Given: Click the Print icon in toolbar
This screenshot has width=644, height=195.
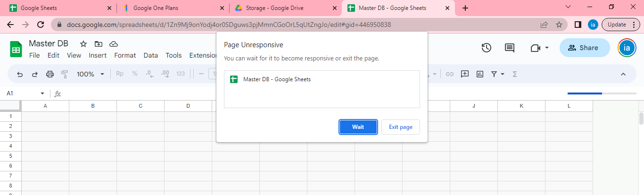Looking at the screenshot, I should coord(50,74).
